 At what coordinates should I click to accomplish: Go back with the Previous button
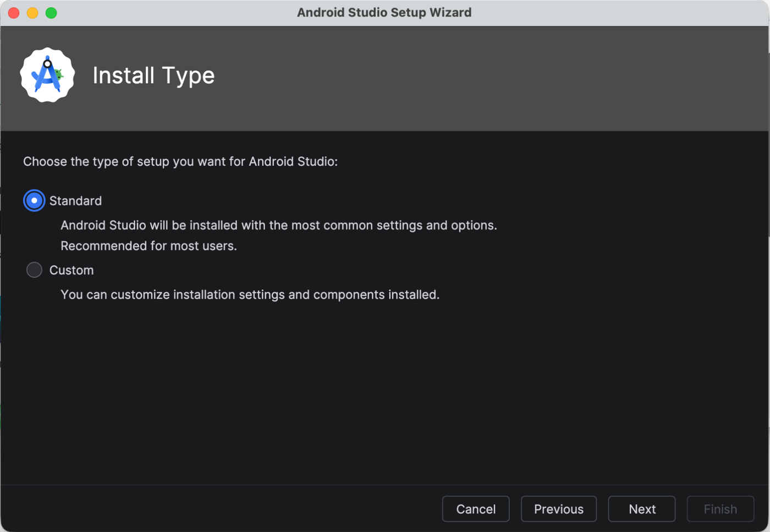[x=559, y=509]
